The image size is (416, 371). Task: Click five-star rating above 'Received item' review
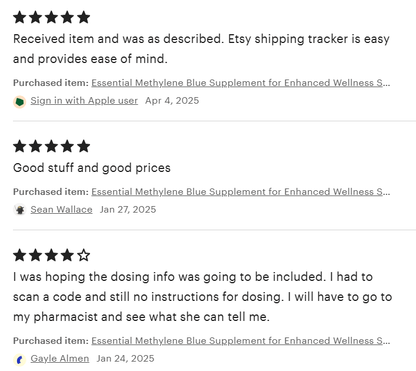(x=52, y=17)
